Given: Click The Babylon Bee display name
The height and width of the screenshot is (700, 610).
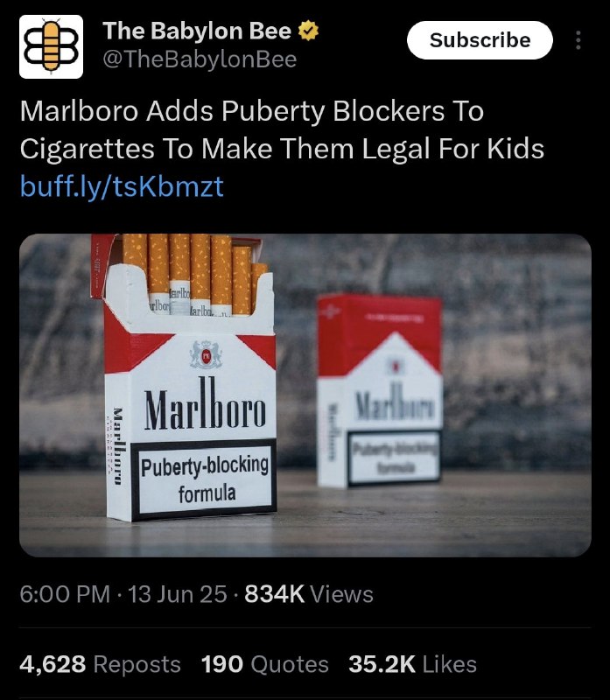Looking at the screenshot, I should 197,31.
